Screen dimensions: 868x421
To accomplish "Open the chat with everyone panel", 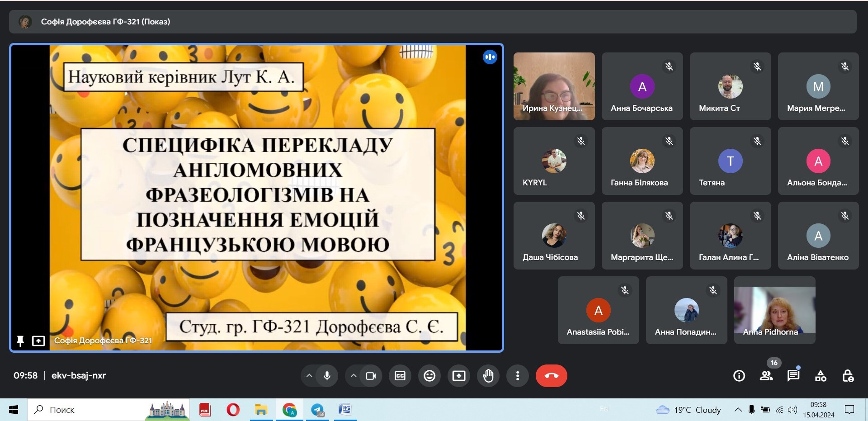I will tap(793, 376).
